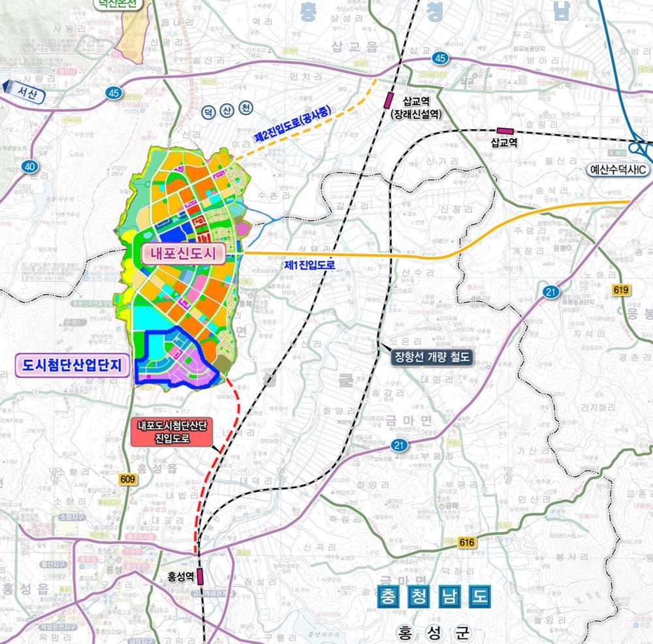Click the 삽교역 (장래신설역) station marker
This screenshot has height=644, width=653.
389,101
